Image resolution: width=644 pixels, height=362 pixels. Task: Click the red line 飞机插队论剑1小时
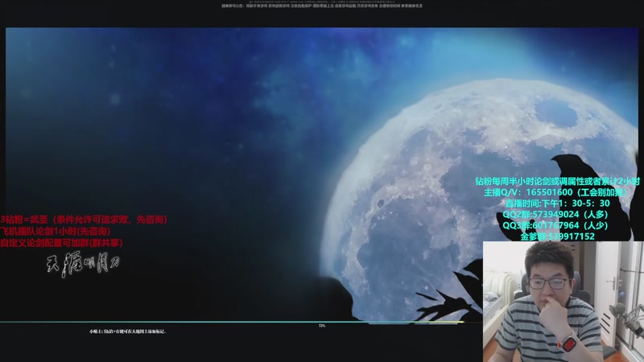[56, 231]
